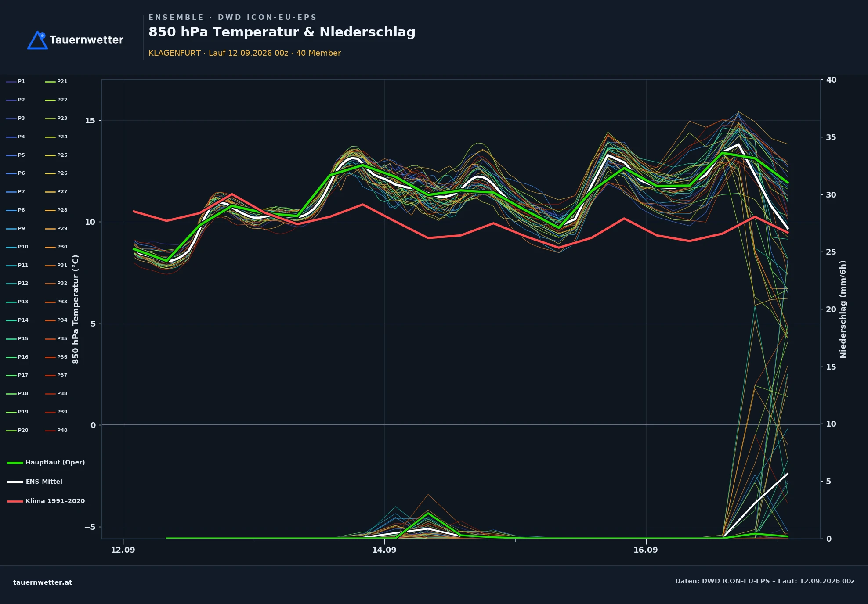The height and width of the screenshot is (604, 868).
Task: Select the P31 legend entry
Action: [56, 266]
